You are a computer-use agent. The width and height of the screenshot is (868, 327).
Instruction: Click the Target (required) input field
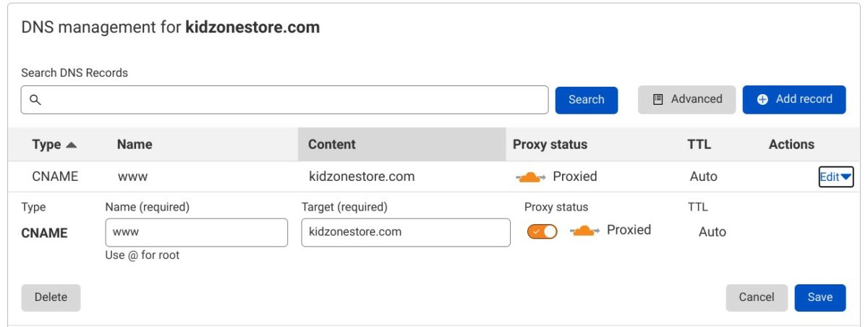click(x=405, y=232)
